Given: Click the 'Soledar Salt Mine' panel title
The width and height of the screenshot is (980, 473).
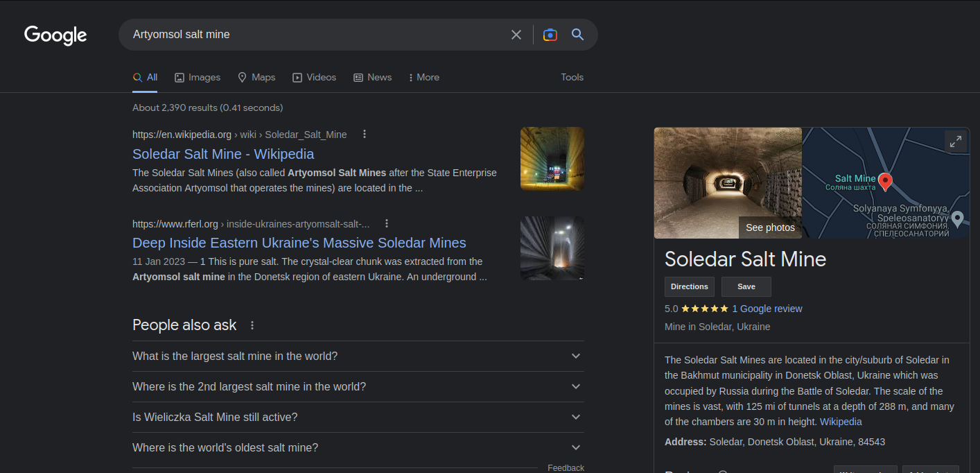Looking at the screenshot, I should (x=745, y=259).
